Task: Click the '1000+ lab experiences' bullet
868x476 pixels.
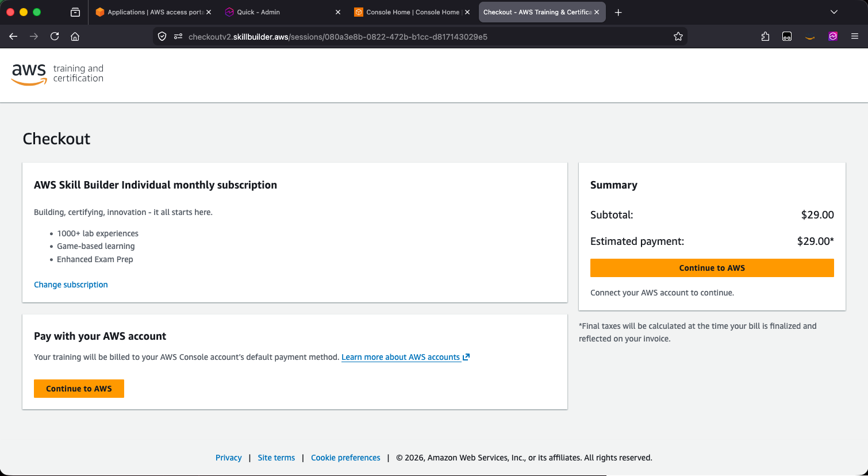Action: pos(98,233)
